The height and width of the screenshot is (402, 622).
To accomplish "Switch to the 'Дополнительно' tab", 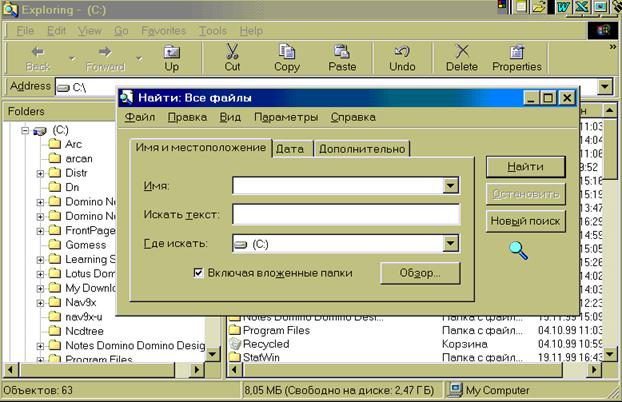I will coord(362,149).
